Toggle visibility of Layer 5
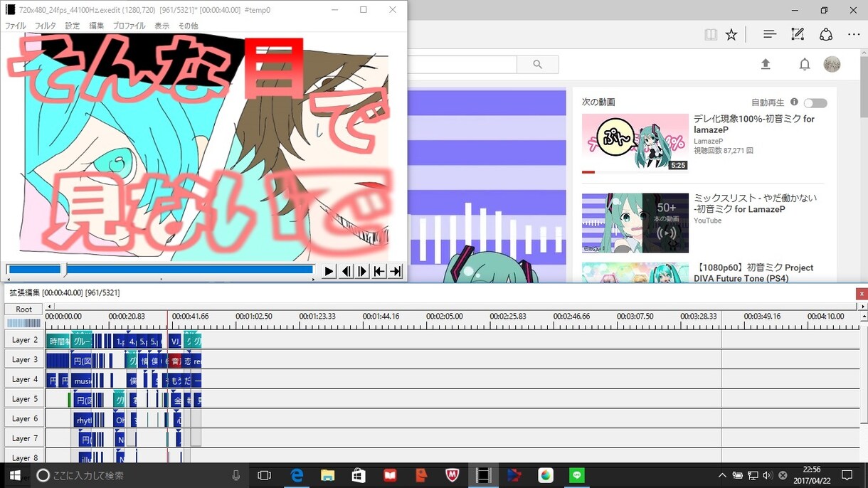This screenshot has height=488, width=868. coord(25,399)
